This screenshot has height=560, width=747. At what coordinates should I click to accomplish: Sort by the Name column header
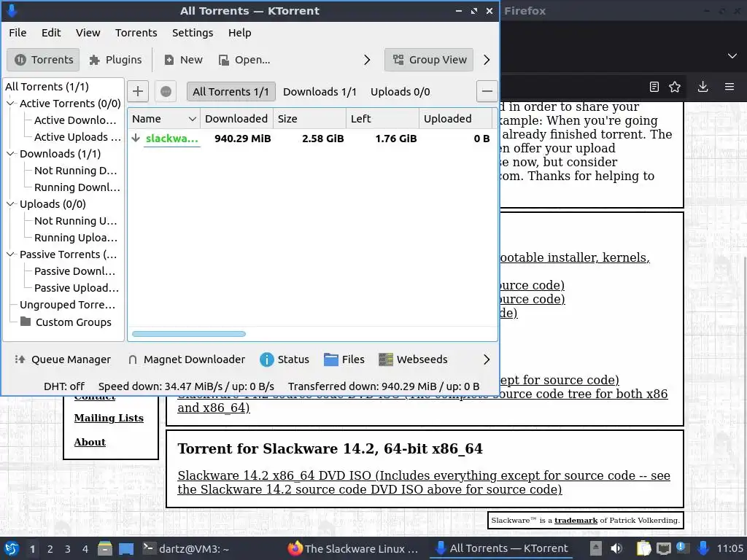(163, 119)
